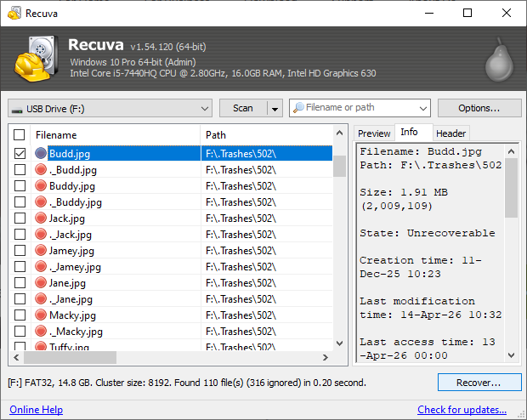This screenshot has height=420, width=527.
Task: Click the magnifier icon in the search box
Action: 298,108
